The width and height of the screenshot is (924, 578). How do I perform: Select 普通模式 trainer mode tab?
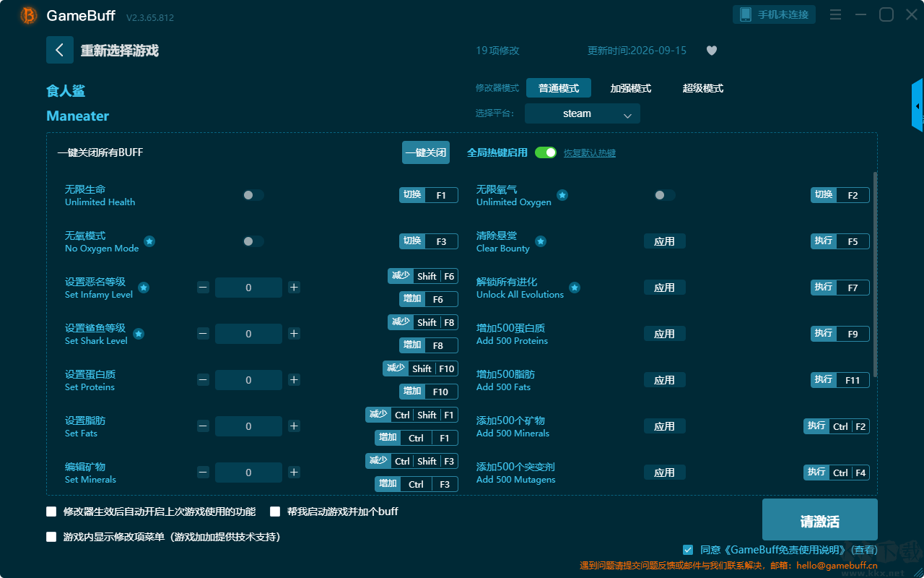tap(559, 88)
